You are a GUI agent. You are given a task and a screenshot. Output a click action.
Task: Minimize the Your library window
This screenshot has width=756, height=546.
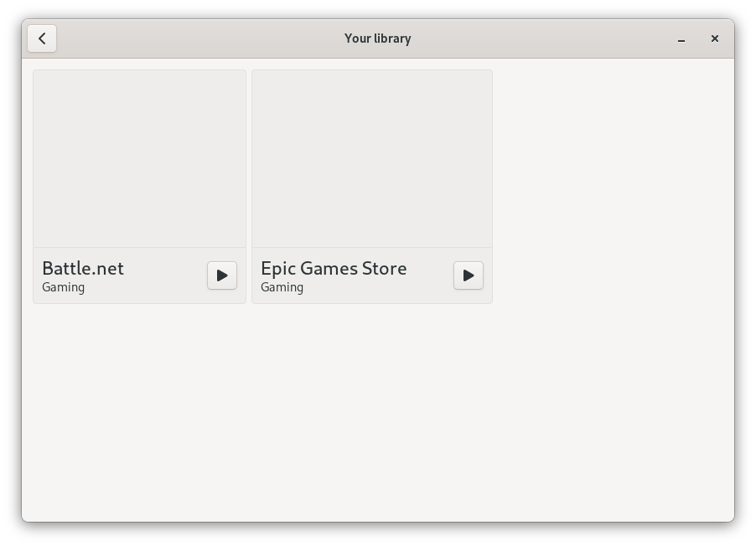(681, 39)
